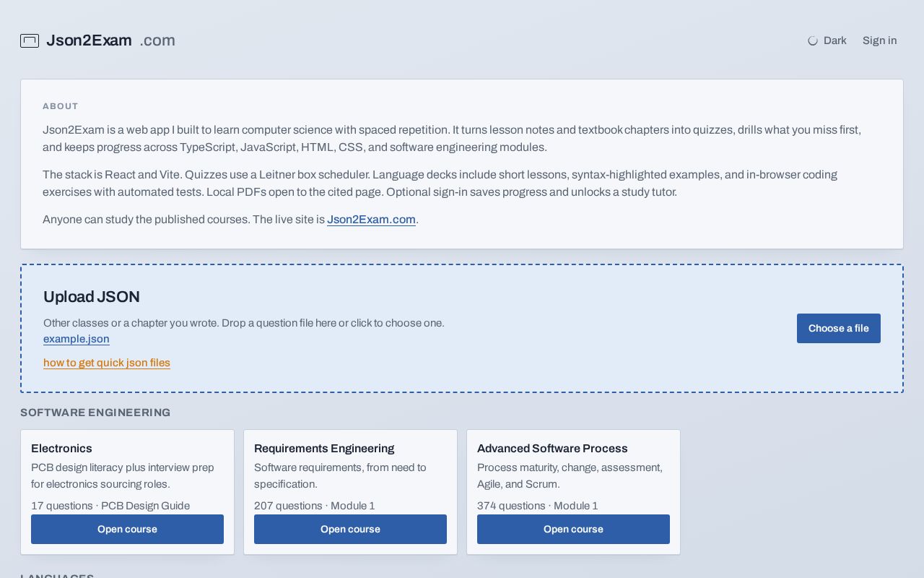Click the Choose a file button
The image size is (924, 578).
(x=839, y=328)
